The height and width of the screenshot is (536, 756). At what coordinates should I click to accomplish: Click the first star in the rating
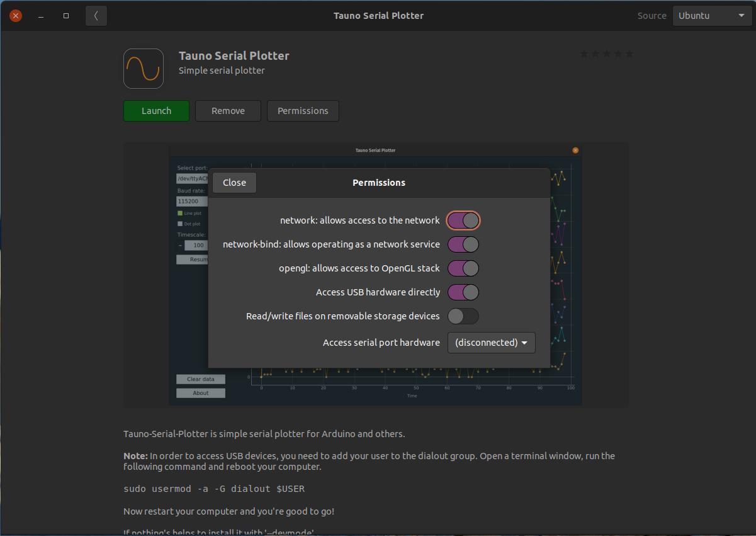(584, 54)
